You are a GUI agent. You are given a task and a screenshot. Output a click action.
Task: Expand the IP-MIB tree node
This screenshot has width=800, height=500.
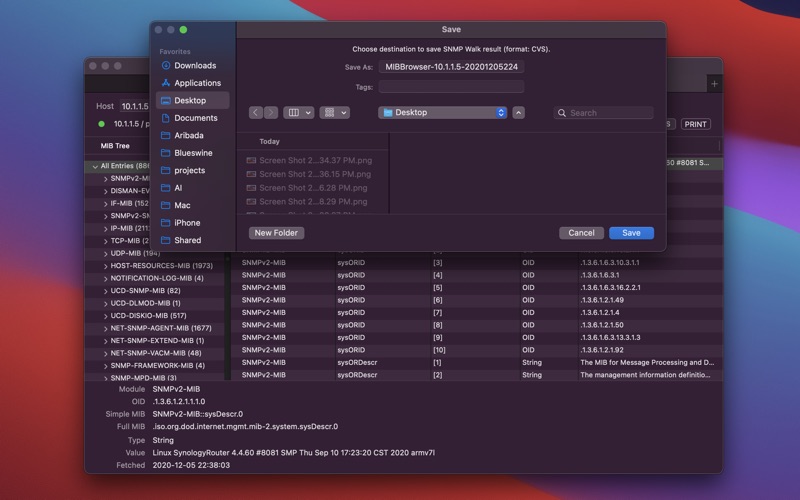[x=106, y=229]
